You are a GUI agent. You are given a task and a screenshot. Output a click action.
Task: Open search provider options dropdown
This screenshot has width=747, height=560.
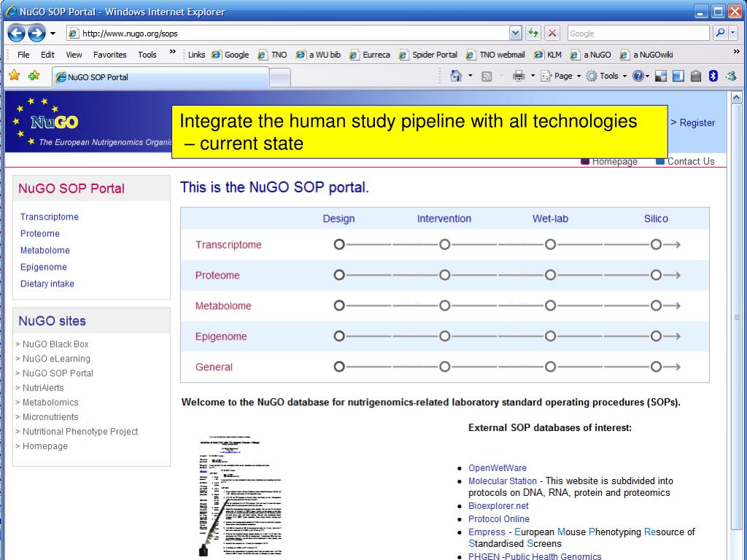click(732, 33)
